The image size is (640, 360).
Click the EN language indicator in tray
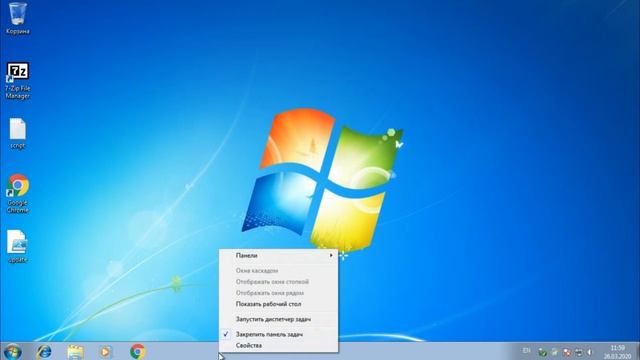[527, 351]
